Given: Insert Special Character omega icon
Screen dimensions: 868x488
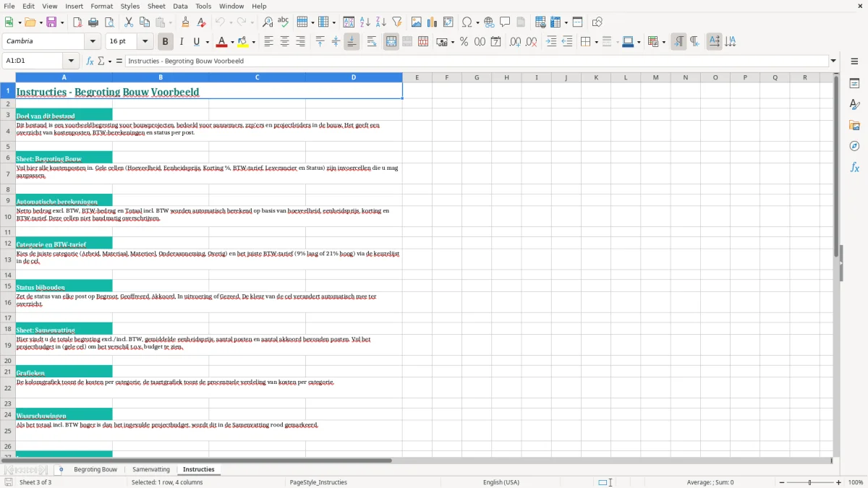Looking at the screenshot, I should pos(467,22).
